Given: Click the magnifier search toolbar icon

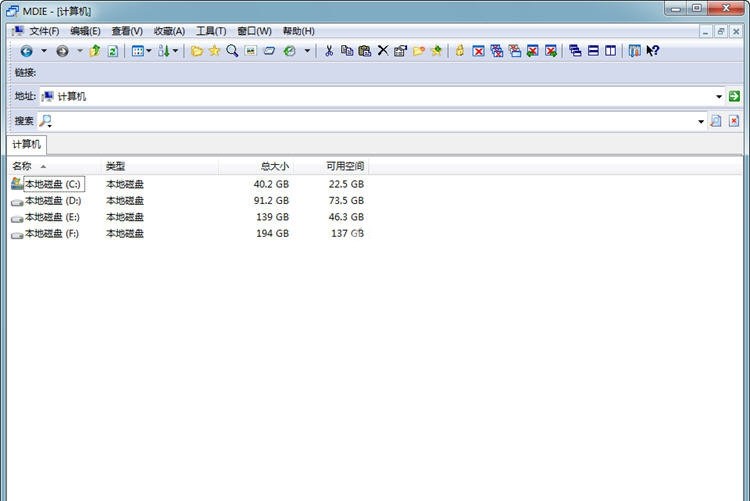Looking at the screenshot, I should coord(232,51).
